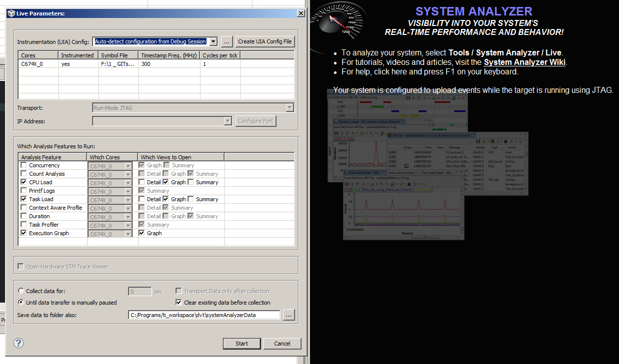Browse for a UIA config file
The width and height of the screenshot is (619, 364).
227,41
